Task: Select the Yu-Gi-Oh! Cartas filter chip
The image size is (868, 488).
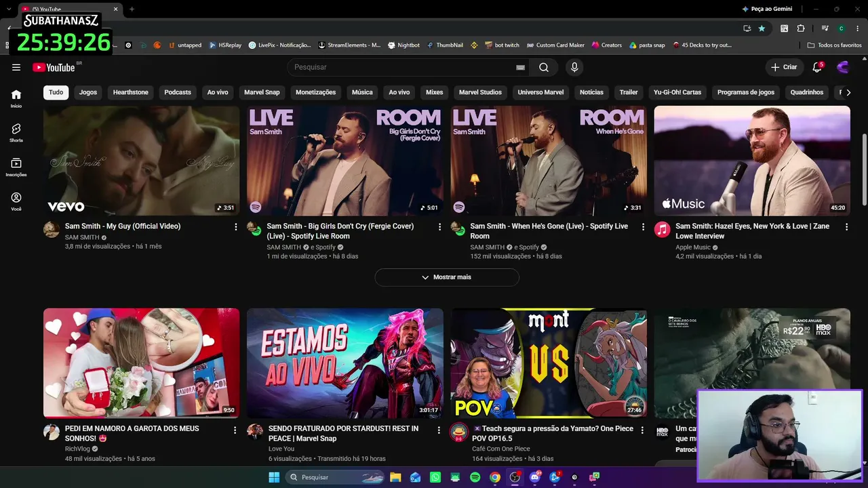Action: pyautogui.click(x=677, y=92)
